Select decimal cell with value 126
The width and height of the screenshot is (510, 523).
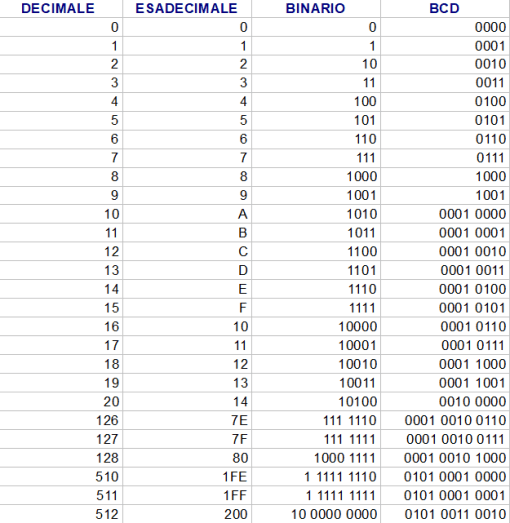point(61,420)
